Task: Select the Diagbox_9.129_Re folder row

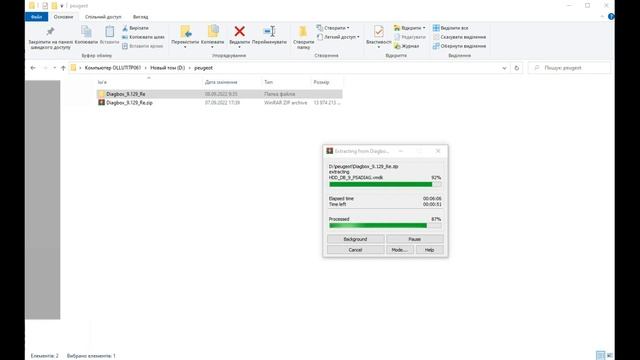Action: [219, 94]
